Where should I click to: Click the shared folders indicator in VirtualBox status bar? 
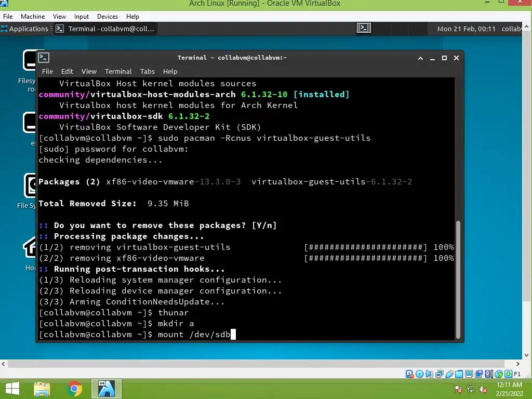click(459, 374)
